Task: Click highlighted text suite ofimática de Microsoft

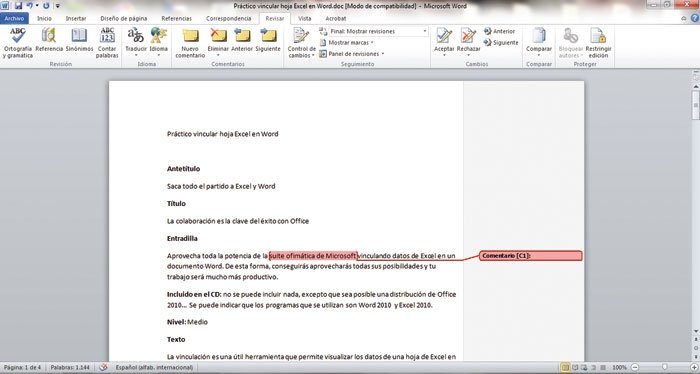Action: 313,256
